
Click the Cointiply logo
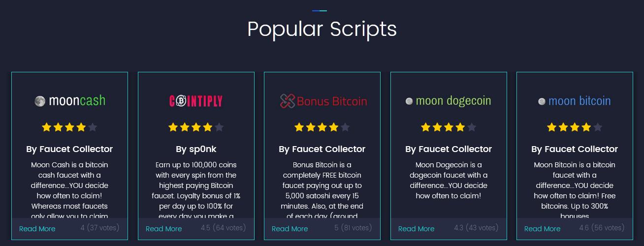tap(196, 101)
